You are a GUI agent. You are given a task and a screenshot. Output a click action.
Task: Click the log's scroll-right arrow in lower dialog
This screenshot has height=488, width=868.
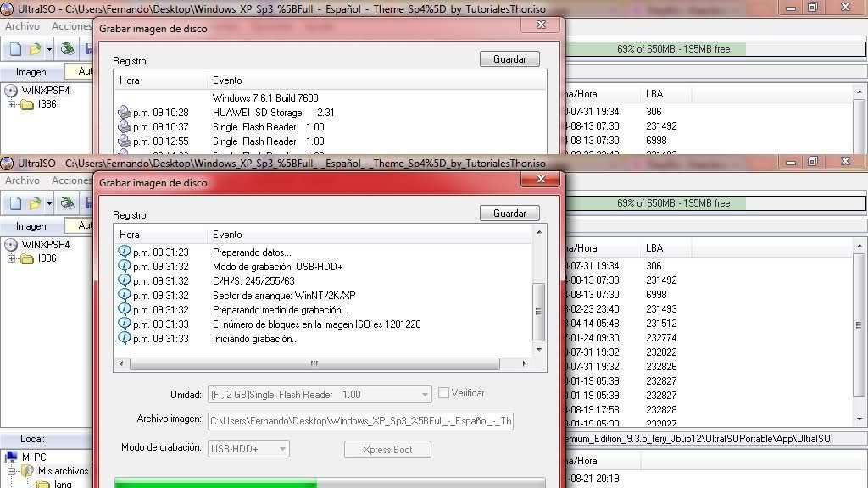(x=524, y=363)
